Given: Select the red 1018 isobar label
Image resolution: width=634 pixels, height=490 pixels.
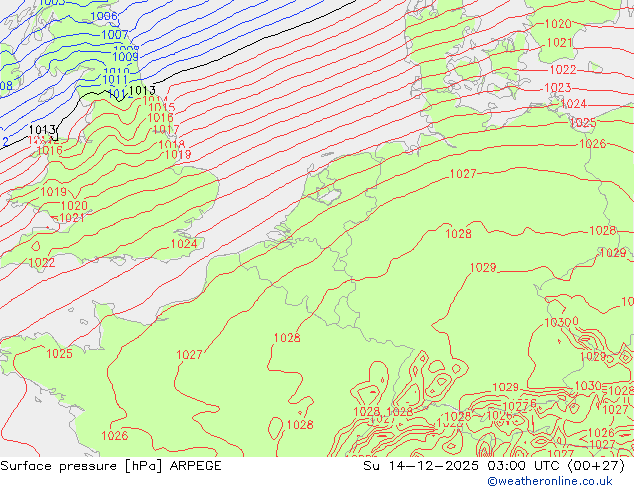Looking at the screenshot, I should [172, 144].
